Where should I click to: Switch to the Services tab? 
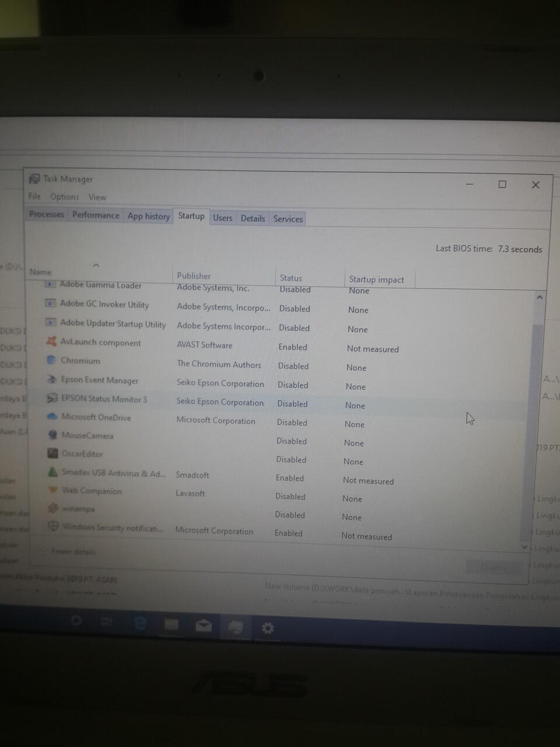288,219
